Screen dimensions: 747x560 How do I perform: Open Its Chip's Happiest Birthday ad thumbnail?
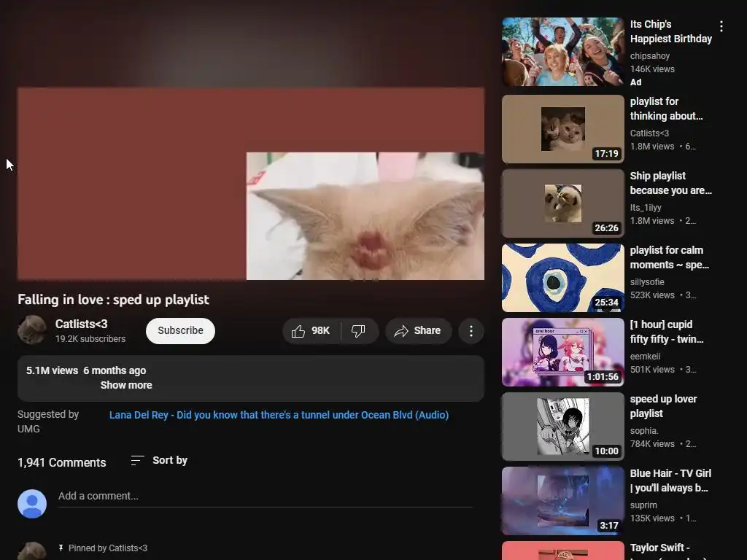[562, 52]
